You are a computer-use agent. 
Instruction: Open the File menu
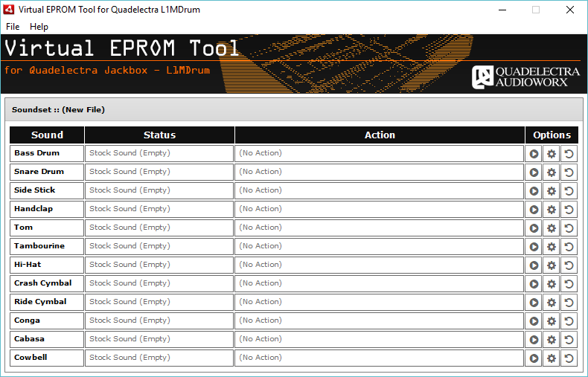(x=13, y=27)
